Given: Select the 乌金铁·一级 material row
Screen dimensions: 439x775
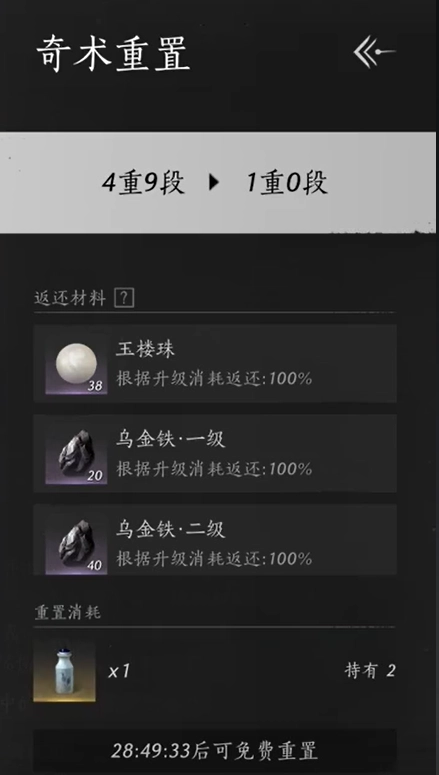Looking at the screenshot, I should (x=215, y=453).
